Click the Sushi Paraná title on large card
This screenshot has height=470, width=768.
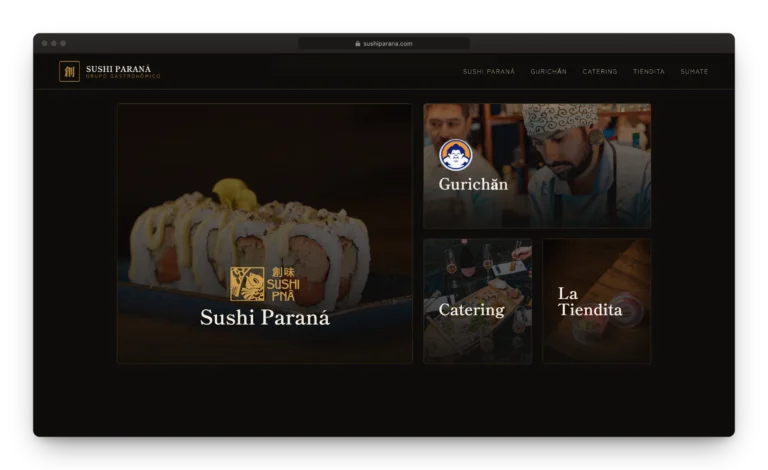click(x=264, y=317)
